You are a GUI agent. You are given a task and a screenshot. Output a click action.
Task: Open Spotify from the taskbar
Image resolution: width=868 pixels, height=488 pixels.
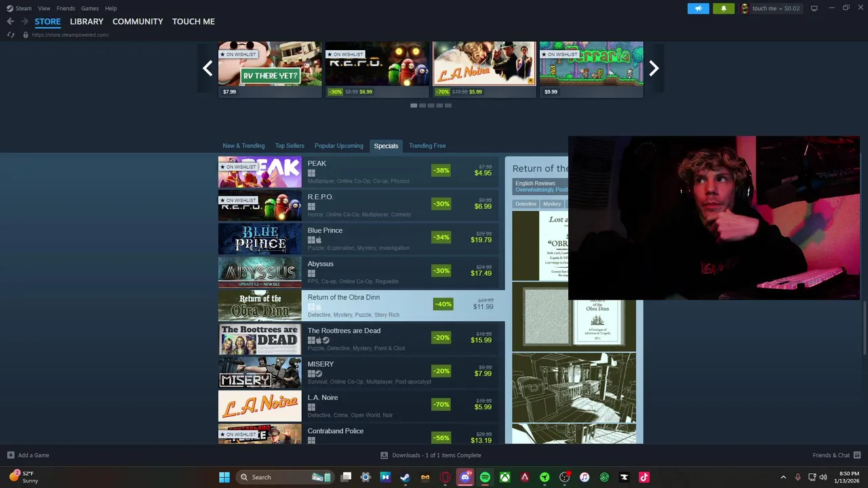coord(485,477)
